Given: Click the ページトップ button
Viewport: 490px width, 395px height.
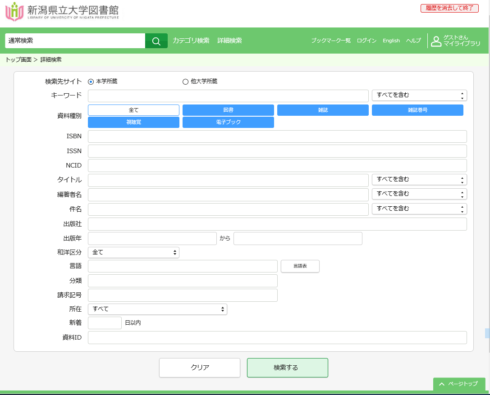Looking at the screenshot, I should (x=459, y=384).
